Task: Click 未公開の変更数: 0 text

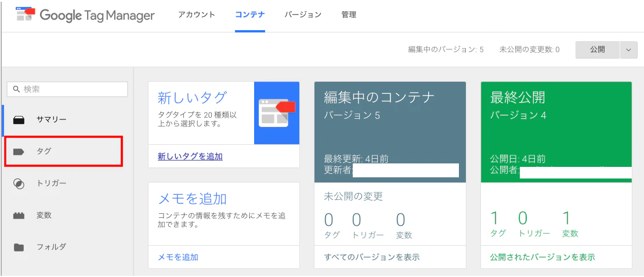Action: pyautogui.click(x=529, y=50)
